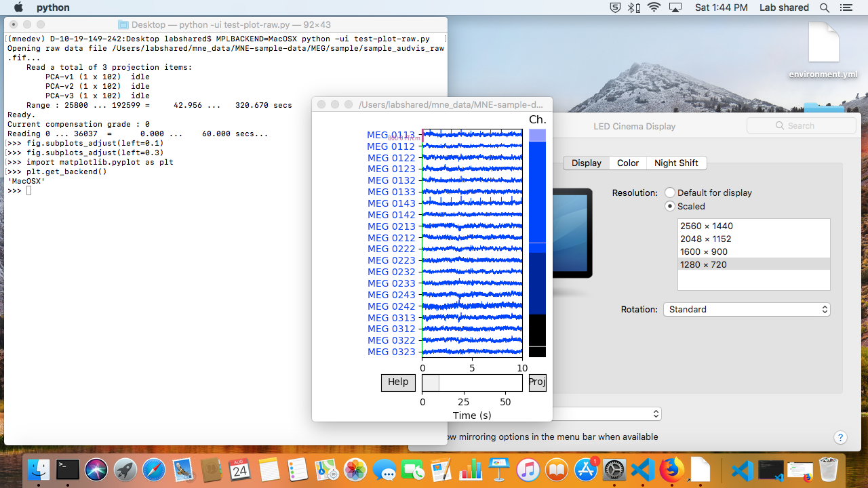Open the Rotation Standard dropdown

tap(747, 309)
